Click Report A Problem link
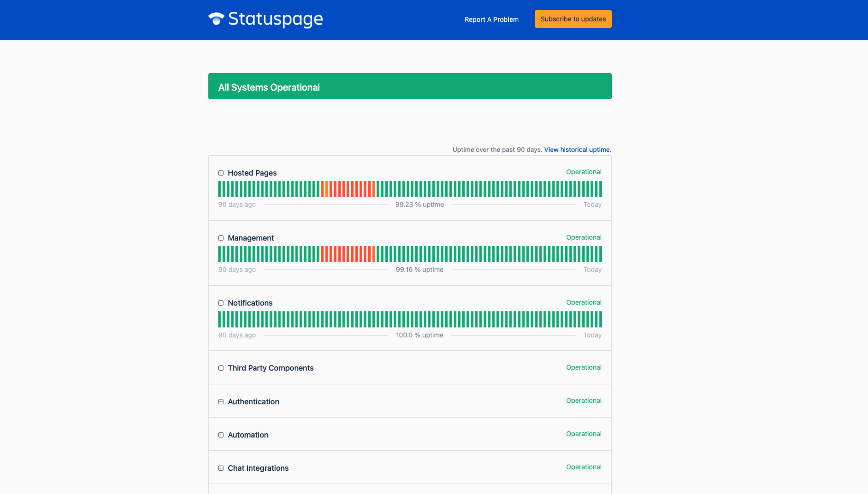868x494 pixels. (491, 19)
